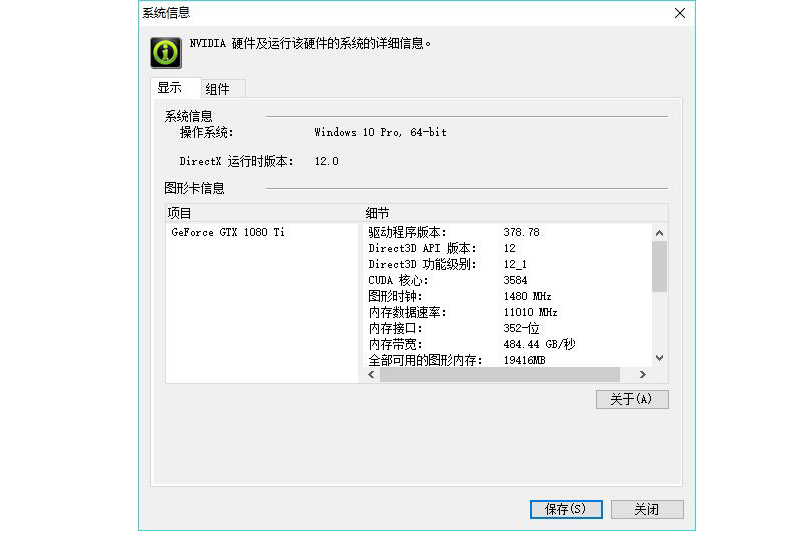The image size is (800, 533).
Task: Switch to the 组件 tab
Action: click(222, 89)
